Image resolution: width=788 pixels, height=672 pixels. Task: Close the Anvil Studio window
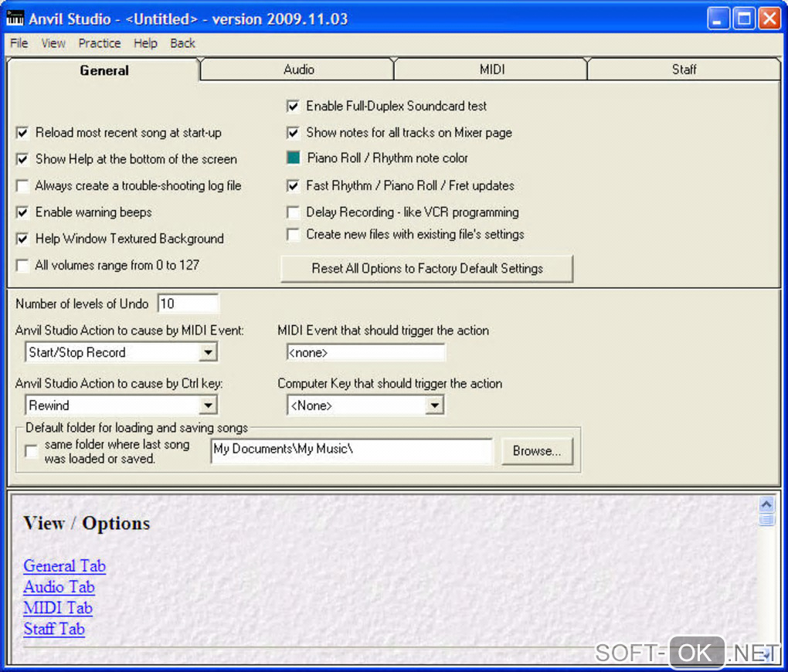click(769, 19)
